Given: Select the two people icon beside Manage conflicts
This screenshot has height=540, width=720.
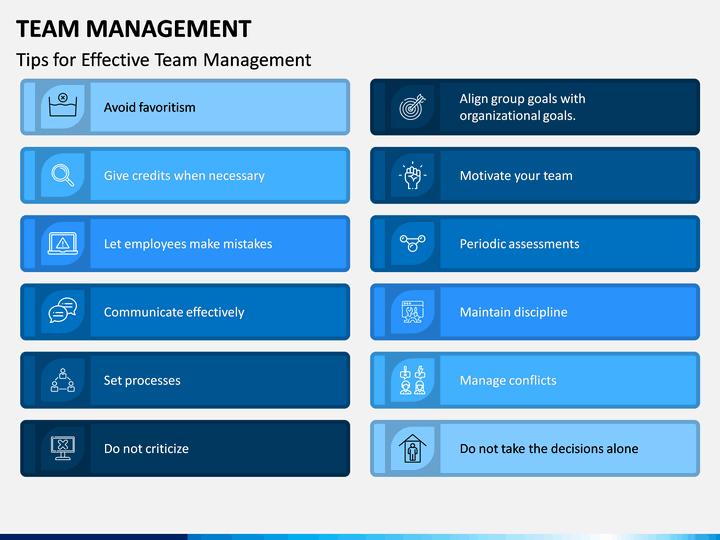Looking at the screenshot, I should pos(412,380).
